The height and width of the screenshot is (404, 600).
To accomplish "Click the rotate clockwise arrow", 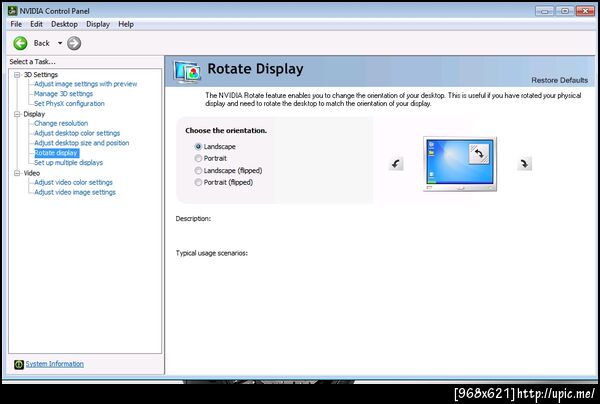I will [524, 164].
